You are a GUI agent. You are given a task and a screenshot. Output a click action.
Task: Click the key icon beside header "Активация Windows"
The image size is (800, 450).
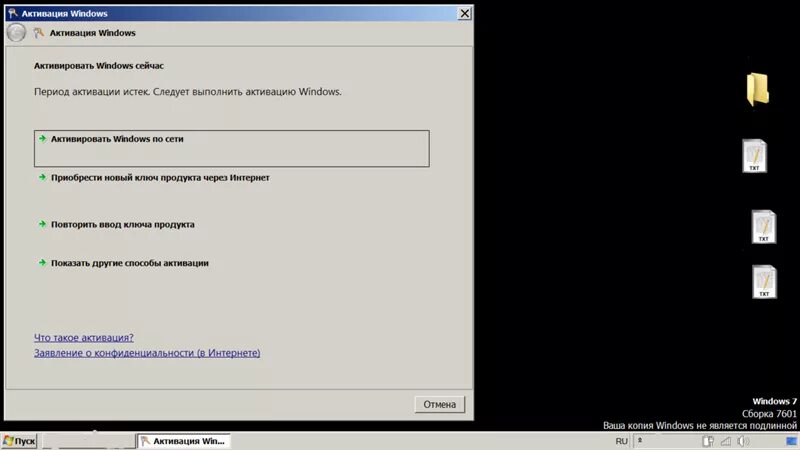click(39, 33)
